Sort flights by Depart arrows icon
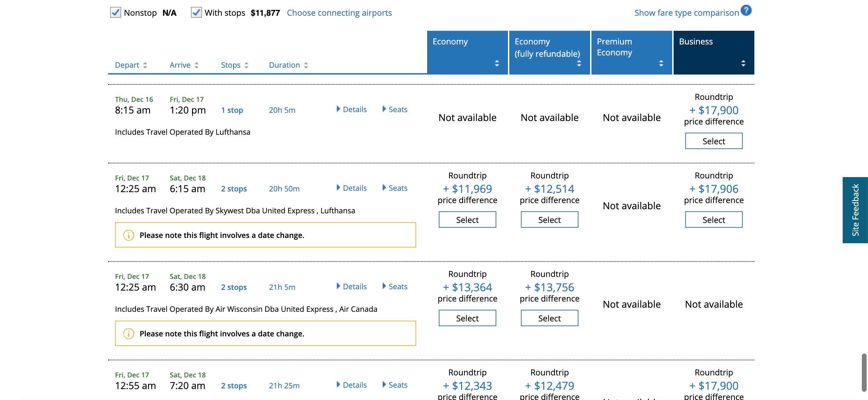 coord(145,65)
